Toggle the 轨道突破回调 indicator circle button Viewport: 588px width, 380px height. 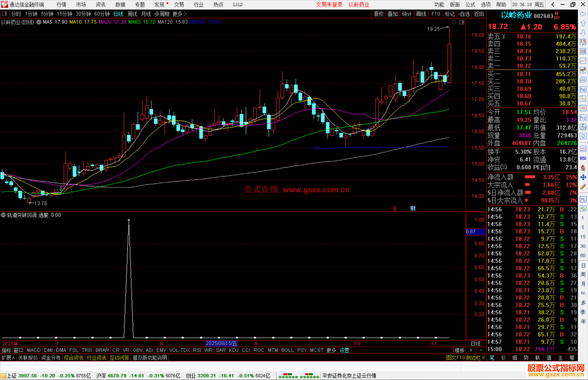click(x=3, y=215)
